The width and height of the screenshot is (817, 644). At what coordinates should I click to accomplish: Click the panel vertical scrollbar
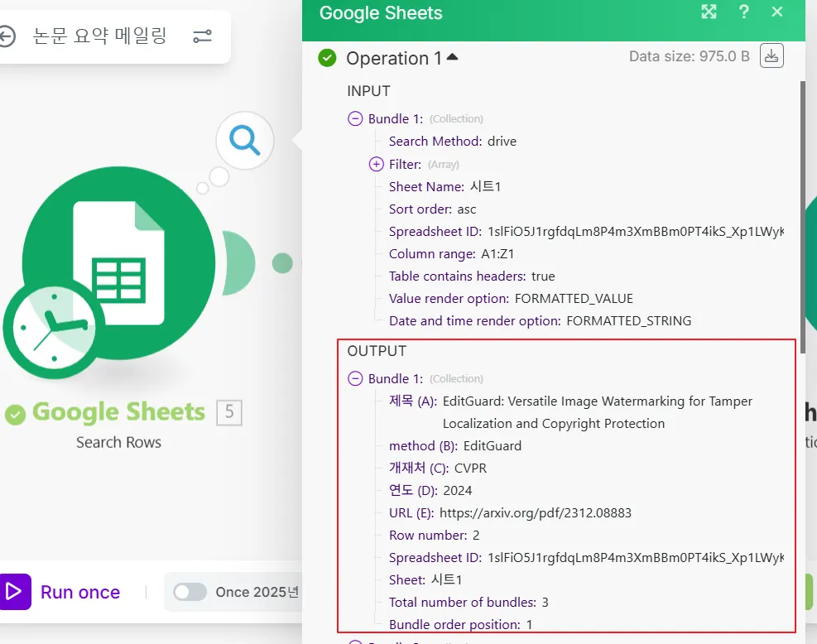(x=802, y=216)
